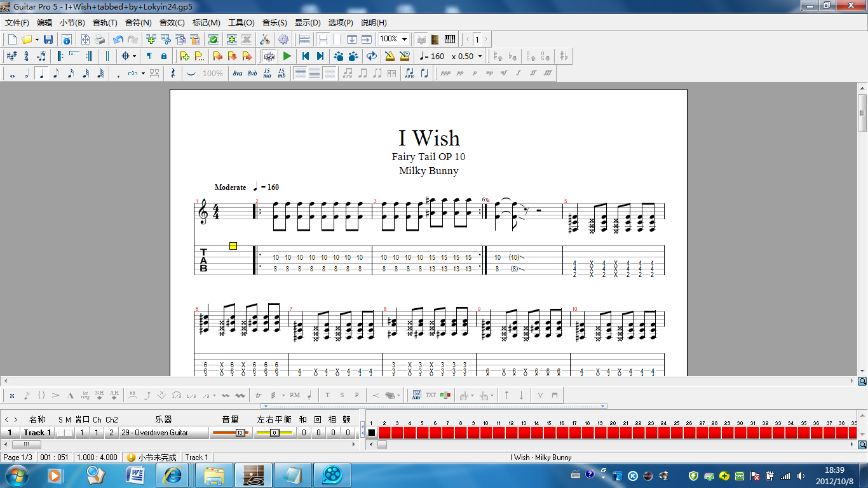
Task: Go to previous track with left arrow
Action: pos(7,419)
